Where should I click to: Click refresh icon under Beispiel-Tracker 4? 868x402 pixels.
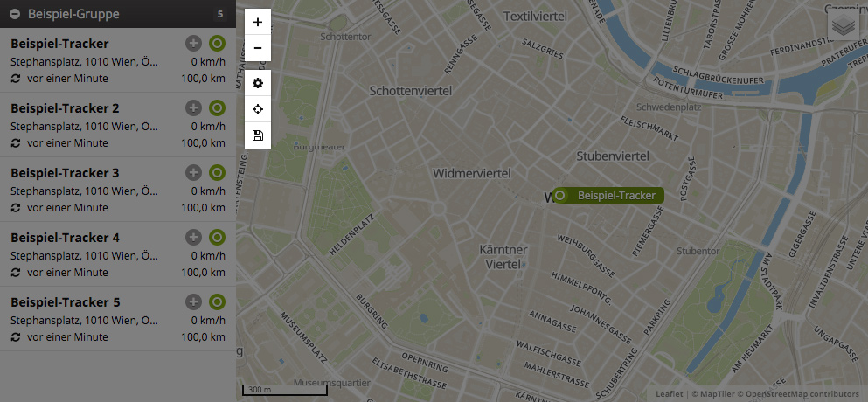(x=16, y=273)
